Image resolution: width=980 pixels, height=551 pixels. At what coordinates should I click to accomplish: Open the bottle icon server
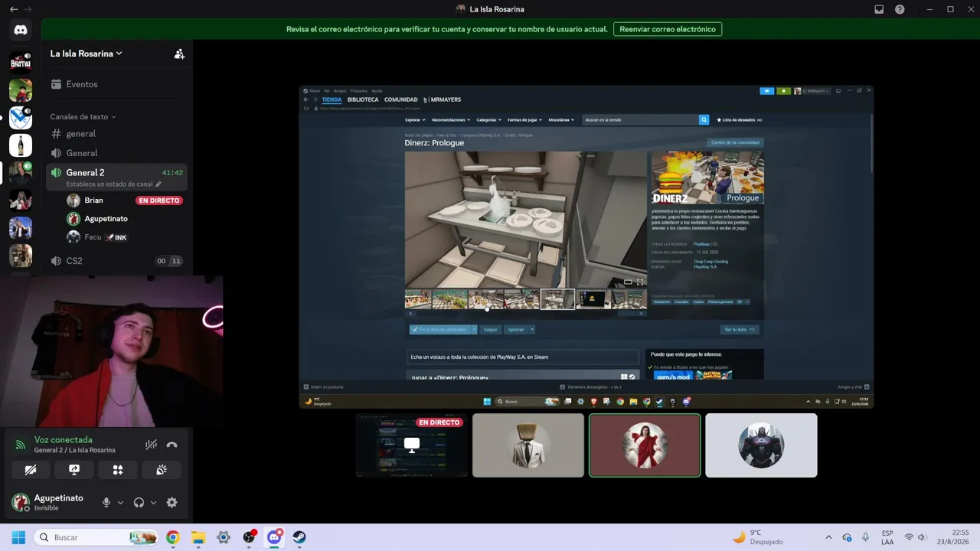tap(21, 145)
